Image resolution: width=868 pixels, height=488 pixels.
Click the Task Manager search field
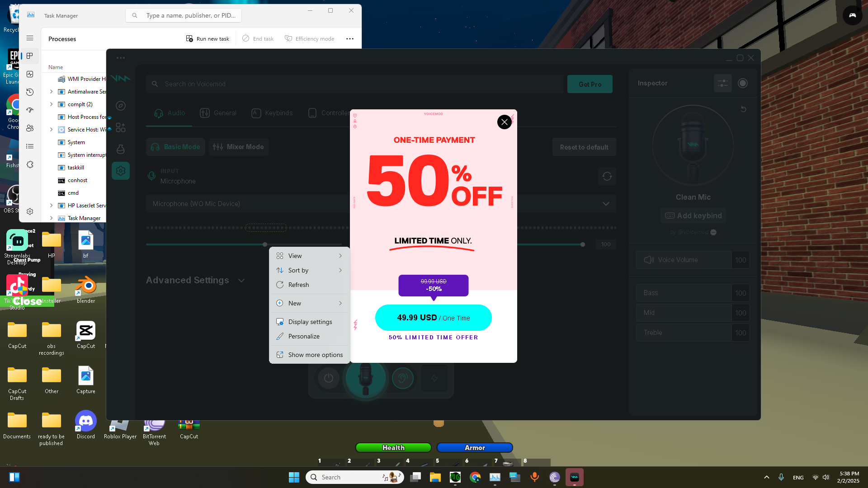[190, 15]
